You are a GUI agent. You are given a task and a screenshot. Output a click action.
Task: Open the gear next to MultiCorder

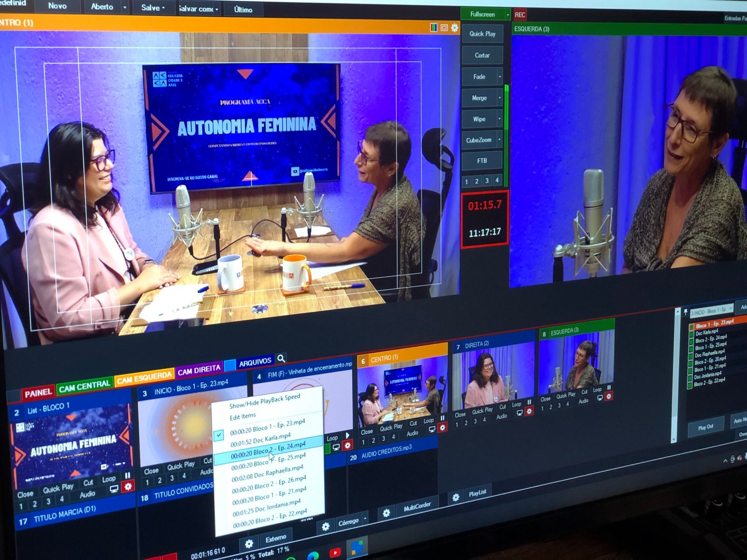point(386,513)
